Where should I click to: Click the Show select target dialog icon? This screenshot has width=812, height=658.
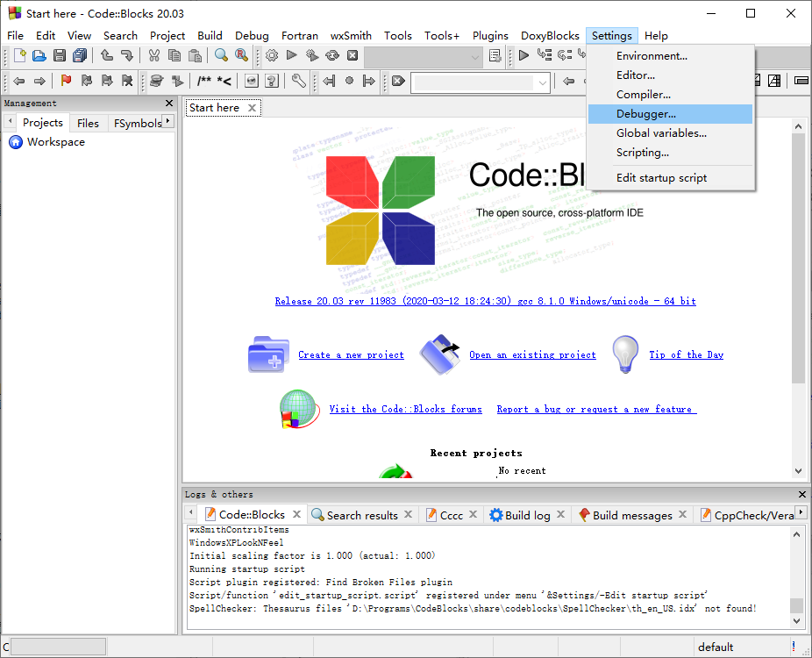coord(495,55)
